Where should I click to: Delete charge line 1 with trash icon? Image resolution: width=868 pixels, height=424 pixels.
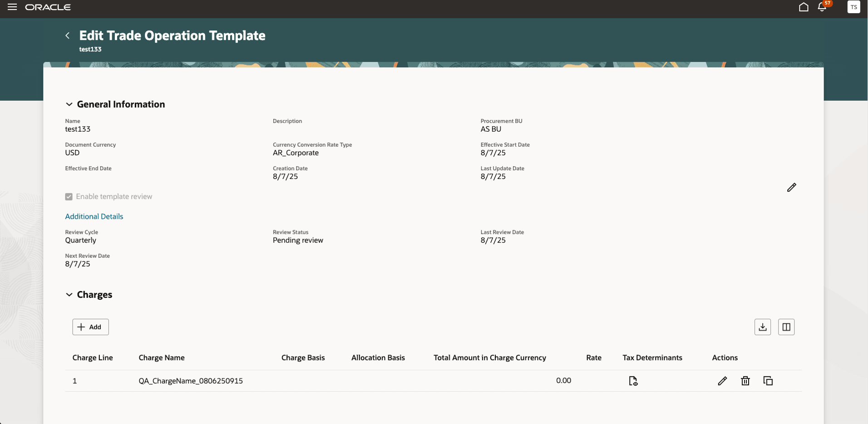tap(745, 381)
